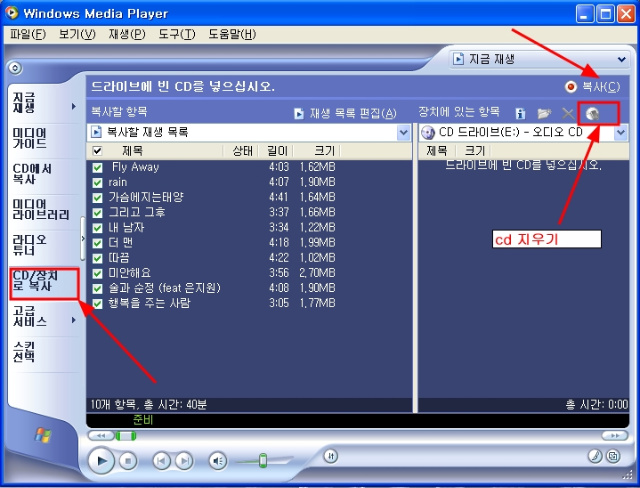Click the record dot icon beside 복사(C)
The image size is (640, 488).
click(x=571, y=87)
